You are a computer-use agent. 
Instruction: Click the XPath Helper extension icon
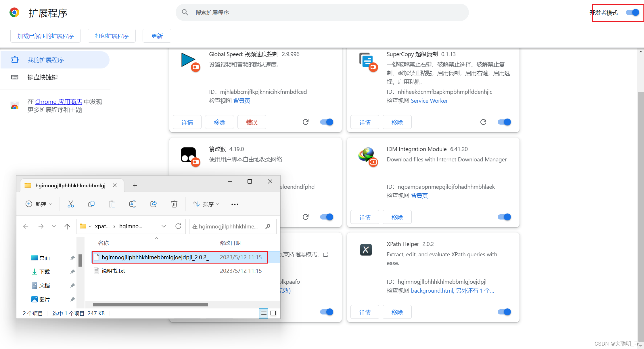[366, 250]
